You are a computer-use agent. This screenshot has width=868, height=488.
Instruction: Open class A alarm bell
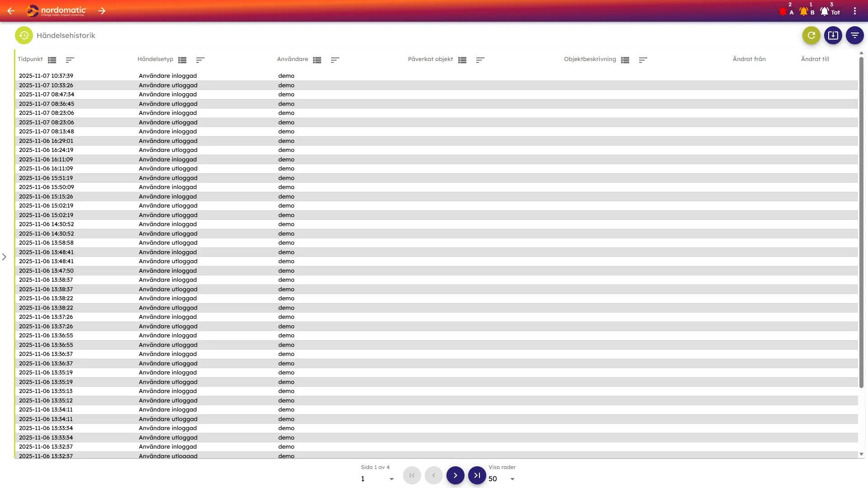pos(783,11)
